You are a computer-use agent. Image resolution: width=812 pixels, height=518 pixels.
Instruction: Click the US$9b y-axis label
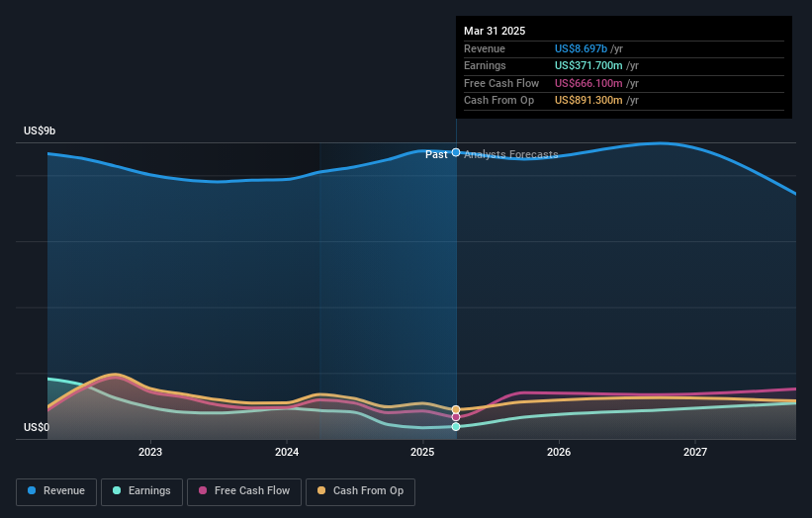point(40,130)
